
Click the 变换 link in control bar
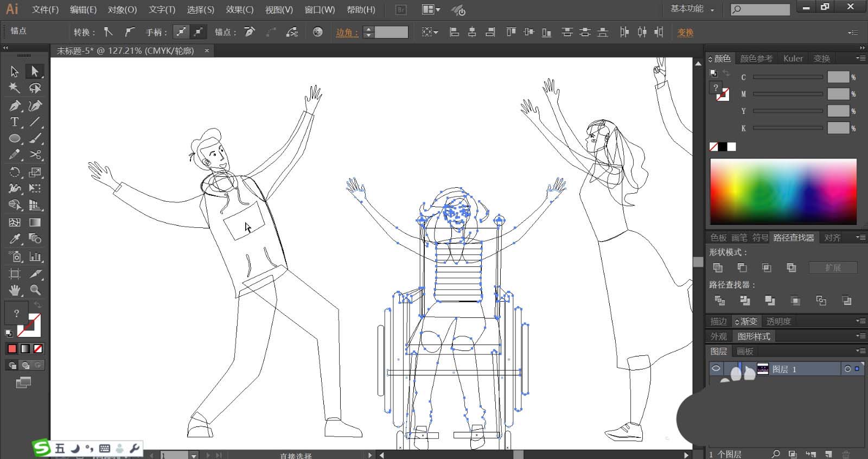coord(685,33)
